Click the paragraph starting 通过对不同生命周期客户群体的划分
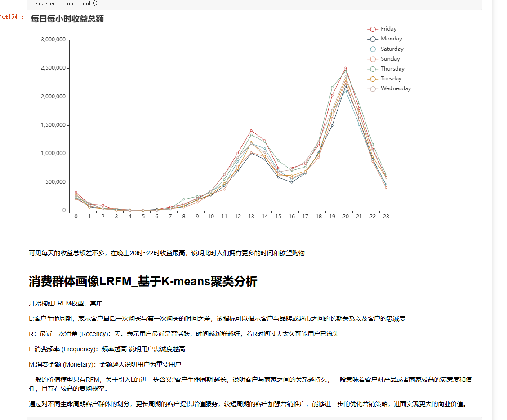This screenshot has height=420, width=507. click(x=248, y=404)
